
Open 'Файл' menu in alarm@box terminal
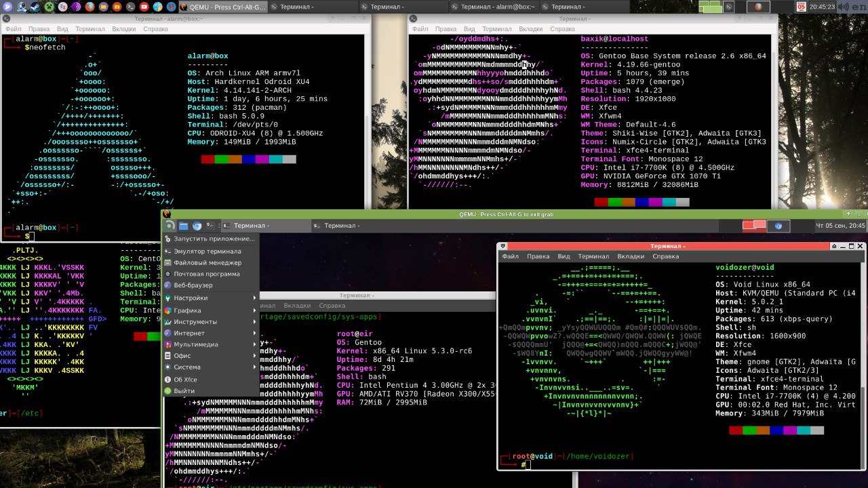pyautogui.click(x=14, y=29)
